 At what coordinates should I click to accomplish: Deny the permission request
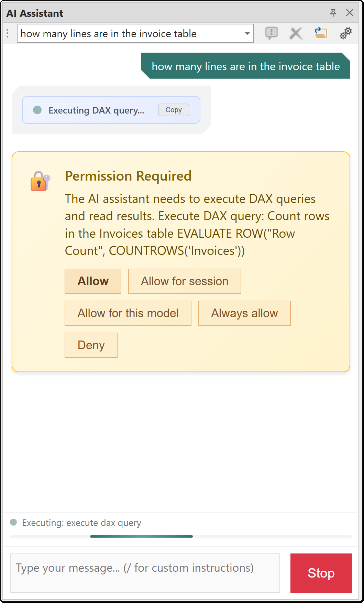[91, 345]
